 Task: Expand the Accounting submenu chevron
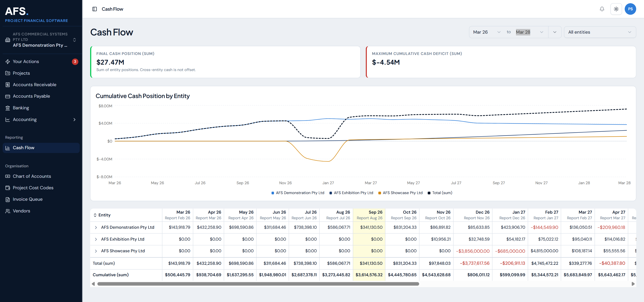pos(74,120)
